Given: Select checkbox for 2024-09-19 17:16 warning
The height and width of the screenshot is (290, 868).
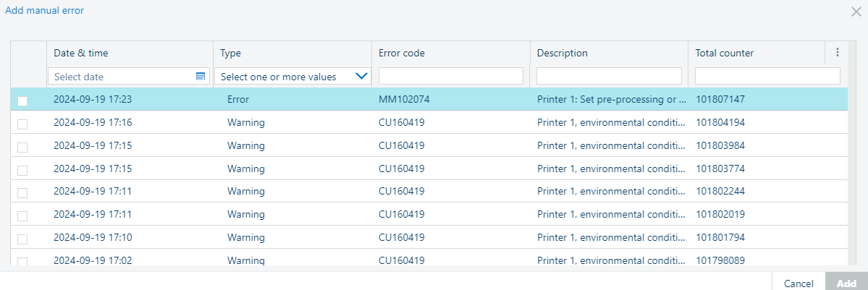Looking at the screenshot, I should (22, 124).
